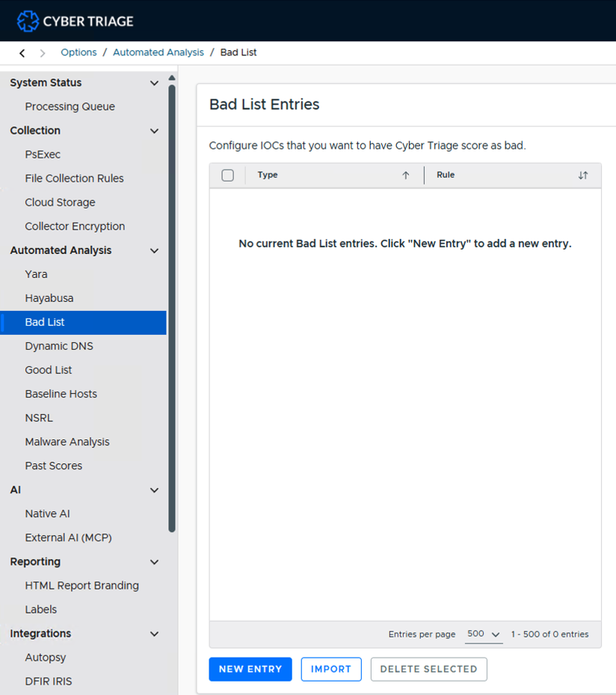This screenshot has width=616, height=695.
Task: Toggle the select-all entries checkbox
Action: [x=227, y=175]
